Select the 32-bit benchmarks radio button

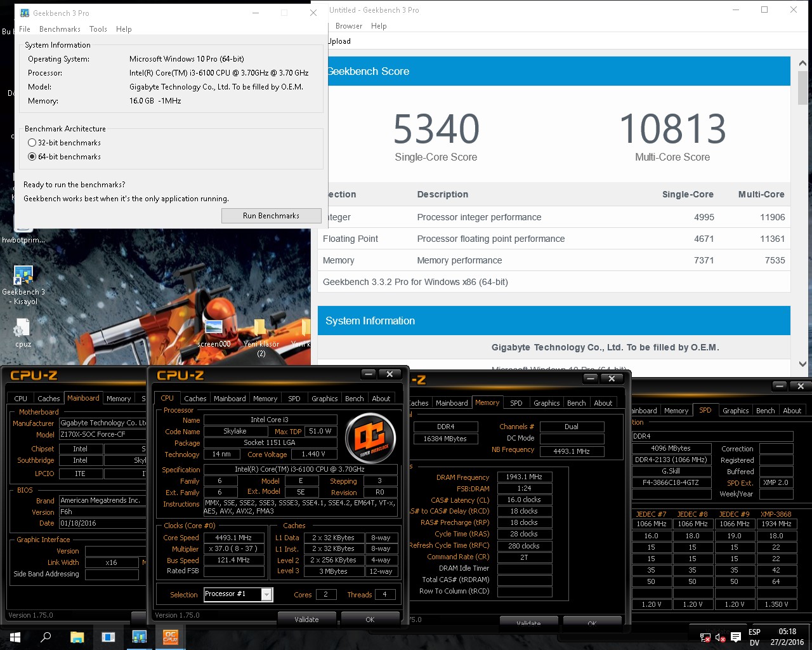coord(32,143)
